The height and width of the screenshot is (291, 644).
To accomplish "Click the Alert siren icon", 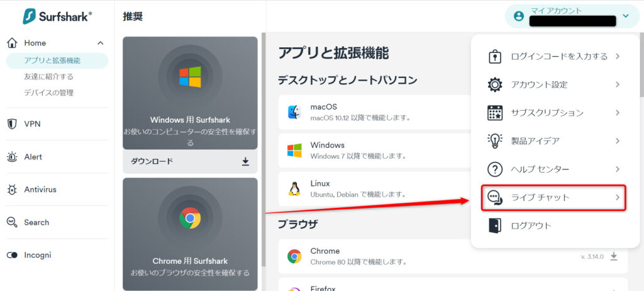I will click(x=13, y=157).
